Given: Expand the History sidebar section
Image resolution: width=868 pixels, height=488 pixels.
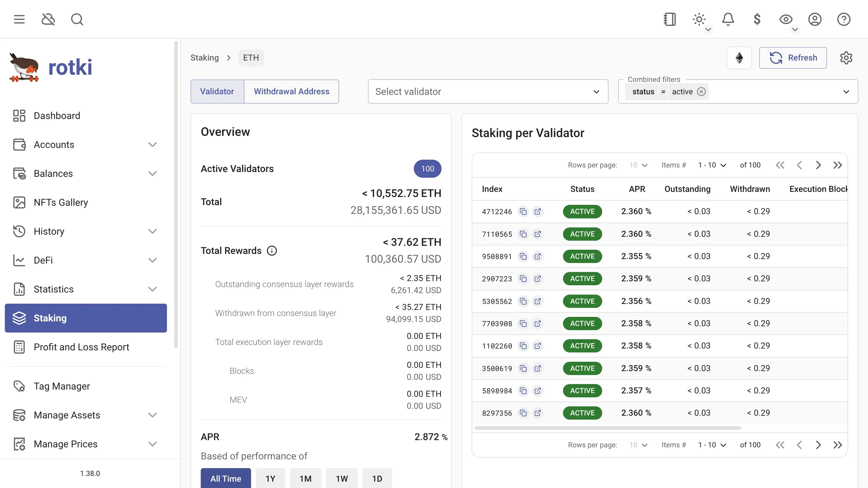Looking at the screenshot, I should coord(86,231).
